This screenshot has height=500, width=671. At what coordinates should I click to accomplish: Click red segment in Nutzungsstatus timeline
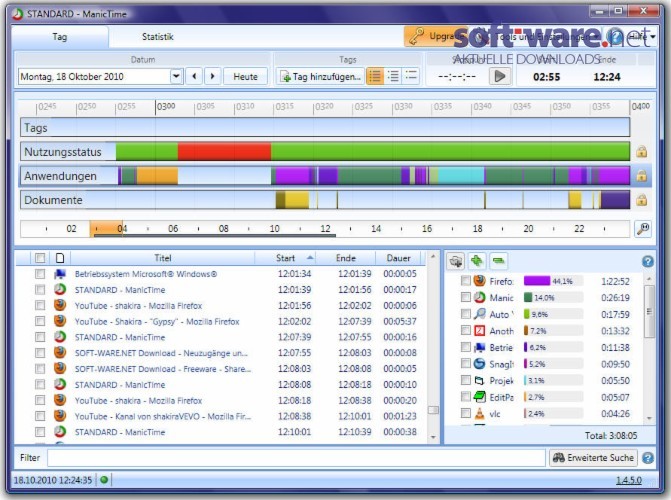coord(224,152)
